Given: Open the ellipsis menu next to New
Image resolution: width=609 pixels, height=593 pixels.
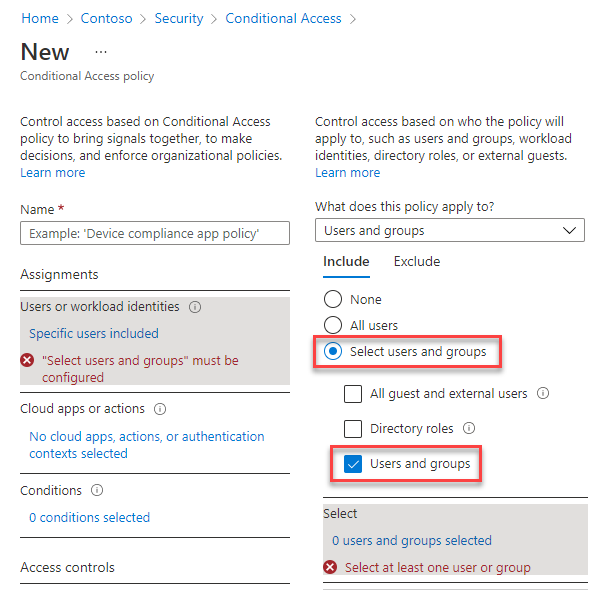Looking at the screenshot, I should [x=100, y=52].
